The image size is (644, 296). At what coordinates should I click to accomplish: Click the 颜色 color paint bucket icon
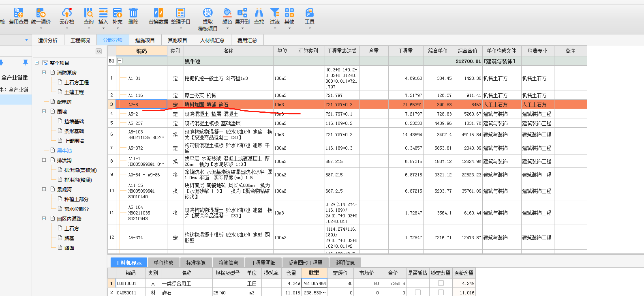click(227, 13)
